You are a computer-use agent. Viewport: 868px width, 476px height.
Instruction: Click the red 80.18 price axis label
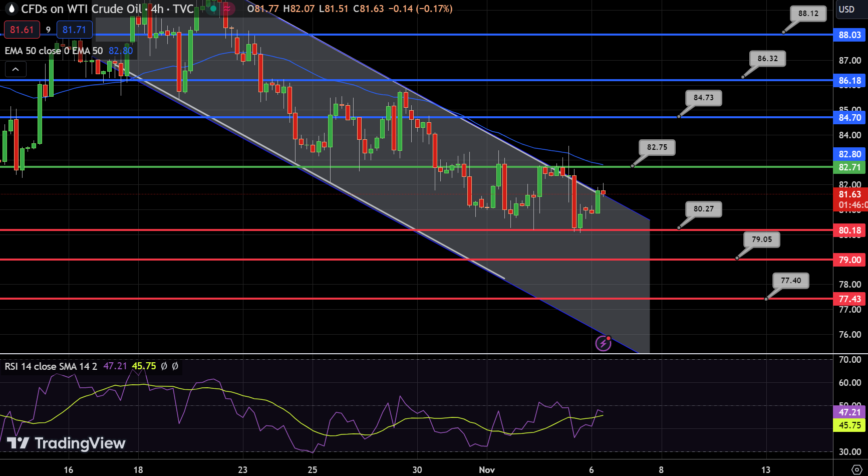point(849,231)
